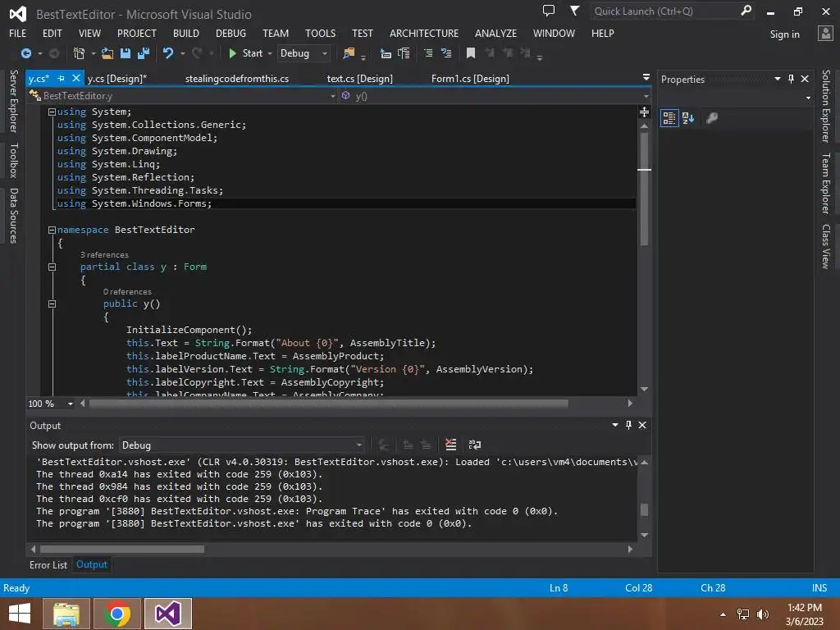
Task: Save the current file with Save icon
Action: point(126,53)
